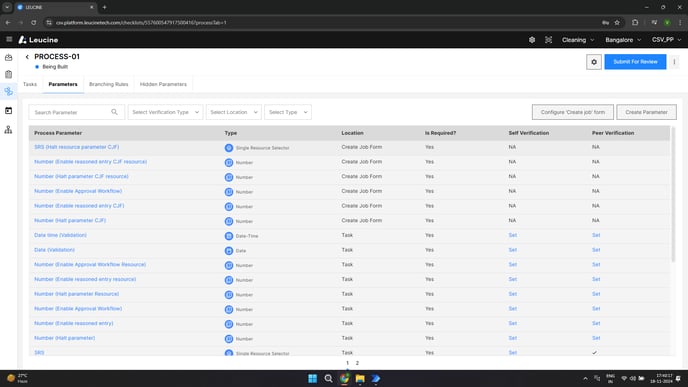Click 'Create Job Form' in the SRS row
The image size is (688, 387).
coord(362,147)
